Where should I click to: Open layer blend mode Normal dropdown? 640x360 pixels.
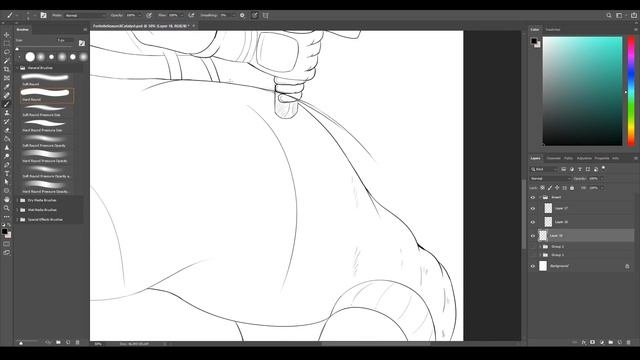click(x=550, y=179)
